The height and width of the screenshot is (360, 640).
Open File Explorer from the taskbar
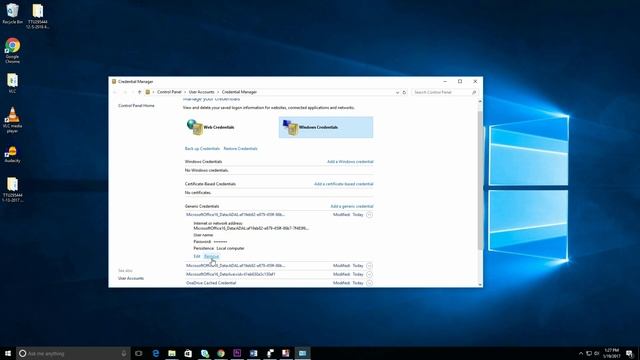pyautogui.click(x=172, y=353)
